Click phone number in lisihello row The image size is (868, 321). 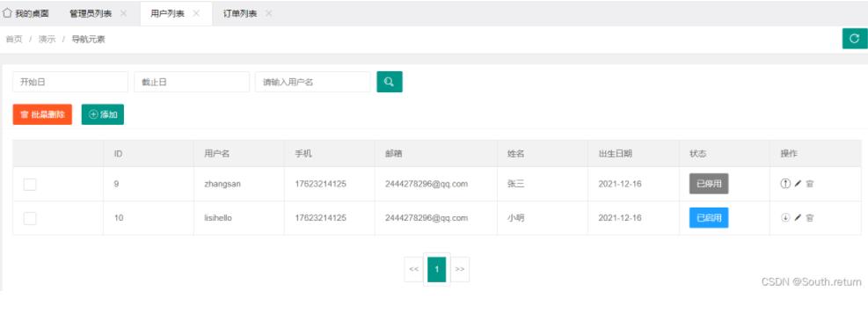pyautogui.click(x=320, y=218)
